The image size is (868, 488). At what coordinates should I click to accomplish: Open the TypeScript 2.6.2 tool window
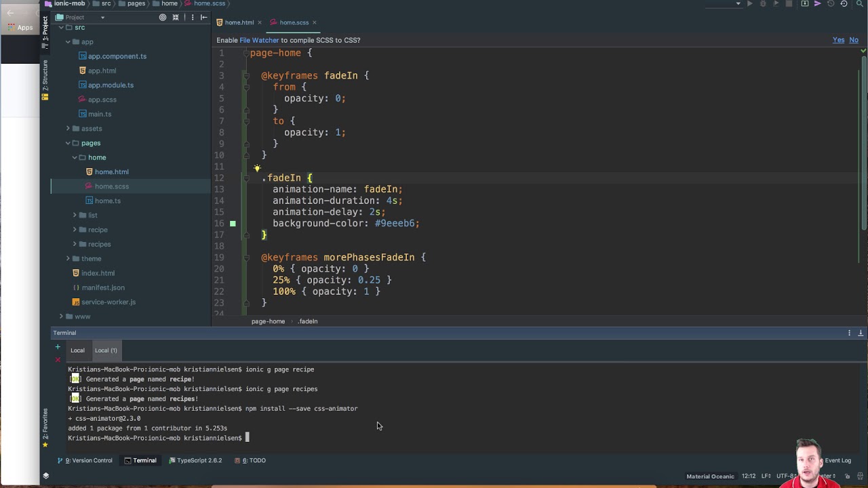coord(195,460)
